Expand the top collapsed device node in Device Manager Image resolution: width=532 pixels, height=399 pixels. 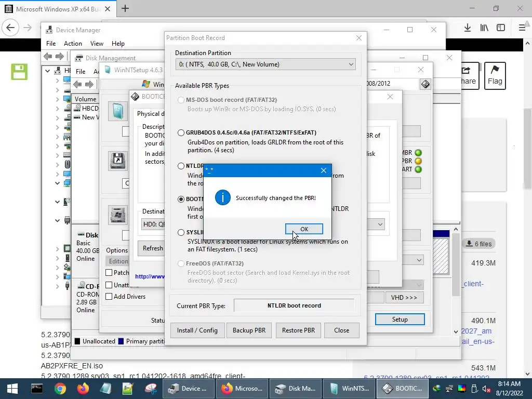click(x=57, y=81)
